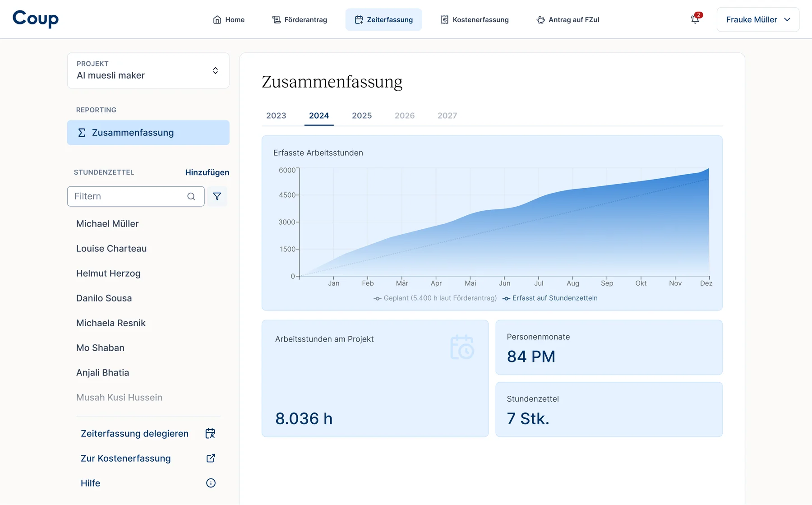Click the 84 PM Personenmonate value
Image resolution: width=812 pixels, height=505 pixels.
coord(531,357)
